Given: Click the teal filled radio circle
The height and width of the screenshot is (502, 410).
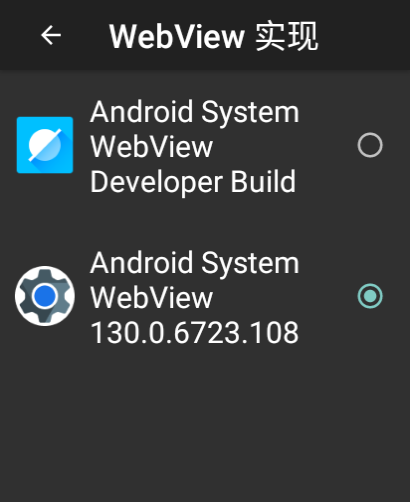Looking at the screenshot, I should click(x=370, y=296).
